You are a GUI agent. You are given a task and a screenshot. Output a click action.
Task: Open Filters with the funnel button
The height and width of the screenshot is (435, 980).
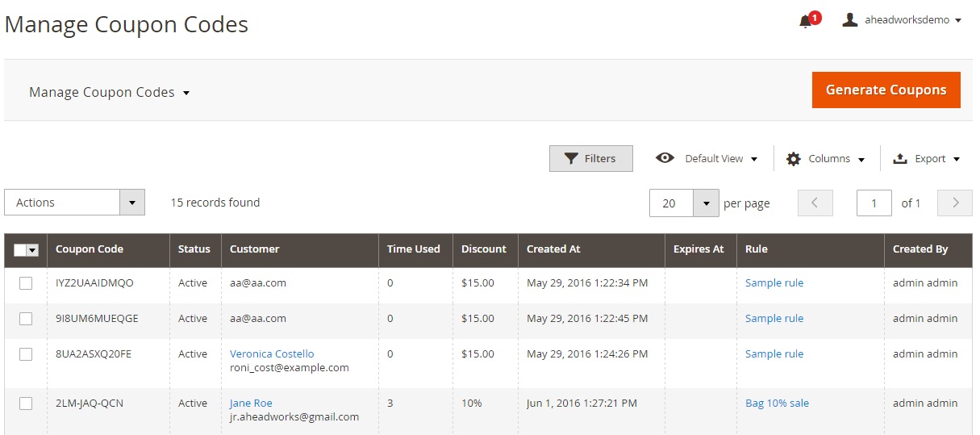click(590, 159)
